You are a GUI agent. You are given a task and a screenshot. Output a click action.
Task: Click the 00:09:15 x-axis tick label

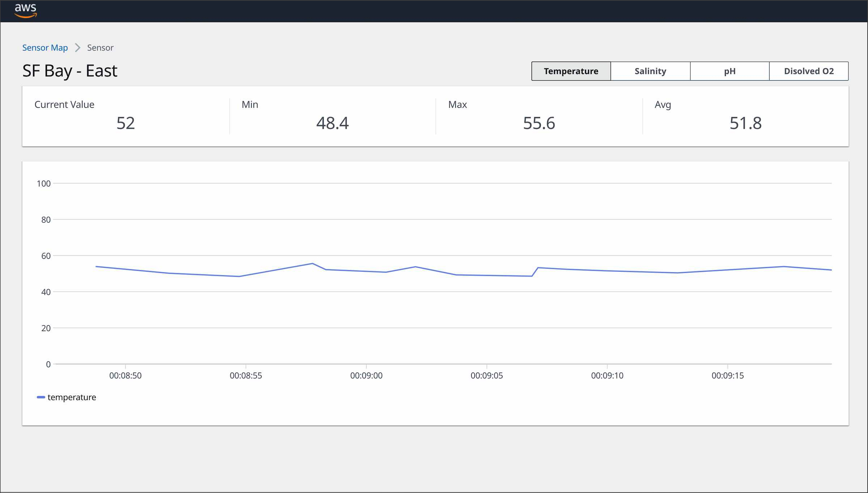point(727,376)
